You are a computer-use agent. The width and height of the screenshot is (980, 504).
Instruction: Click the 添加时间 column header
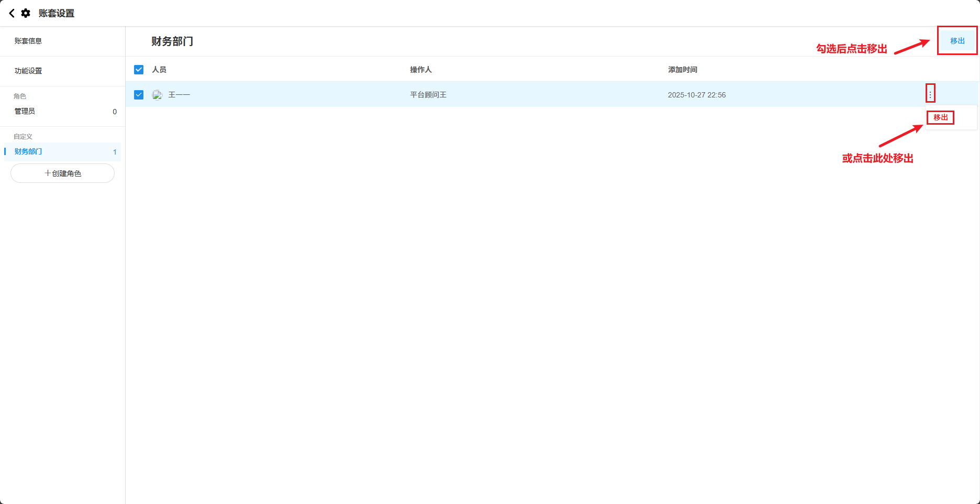click(x=682, y=70)
